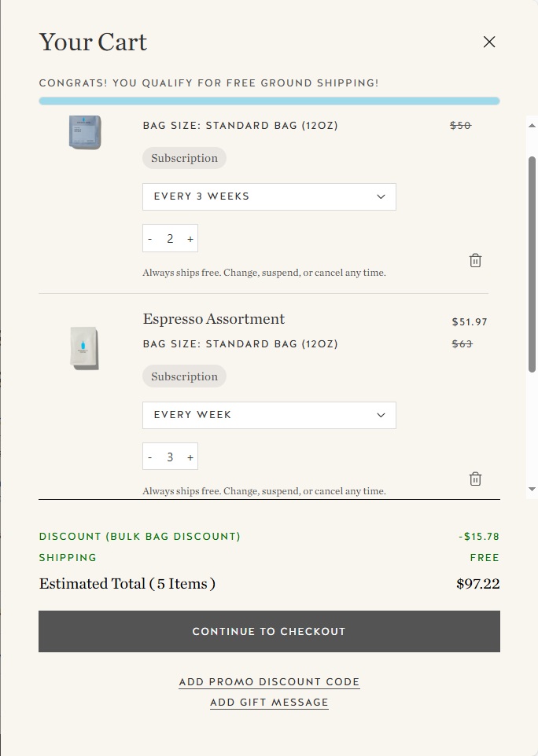The image size is (538, 756).
Task: Click Continue to Checkout button
Action: (269, 631)
